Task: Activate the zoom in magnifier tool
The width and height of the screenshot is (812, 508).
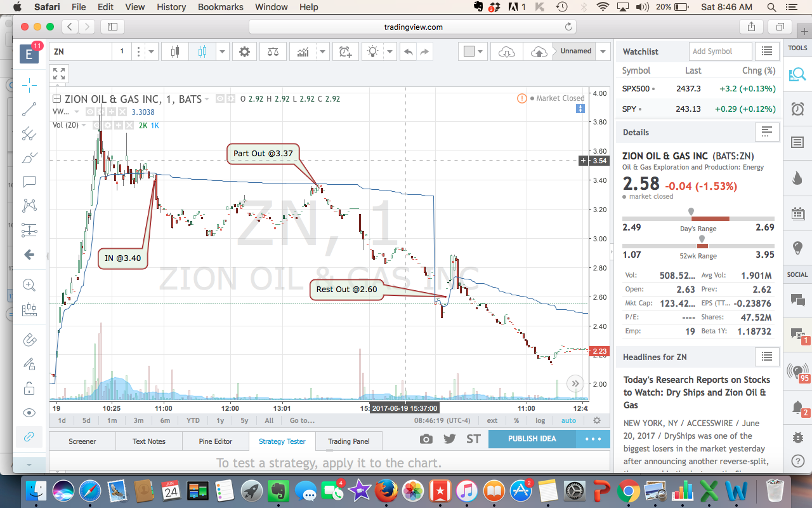Action: (x=29, y=284)
